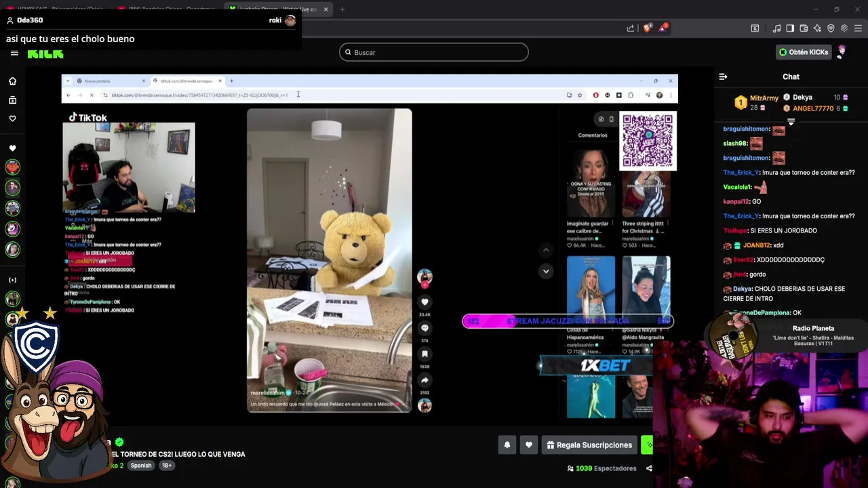Click the Spanish language tag

pos(141,466)
